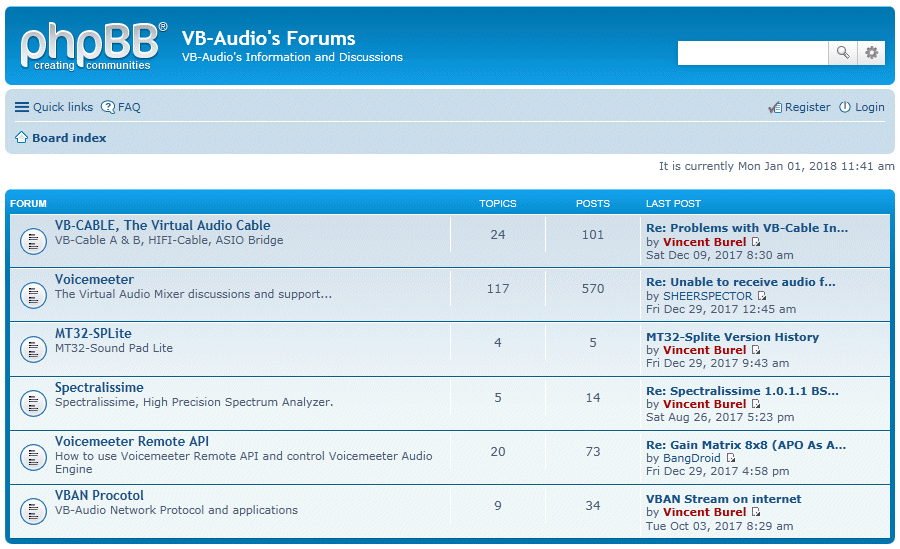Click the Register pencil icon
Image resolution: width=900 pixels, height=549 pixels.
(775, 107)
